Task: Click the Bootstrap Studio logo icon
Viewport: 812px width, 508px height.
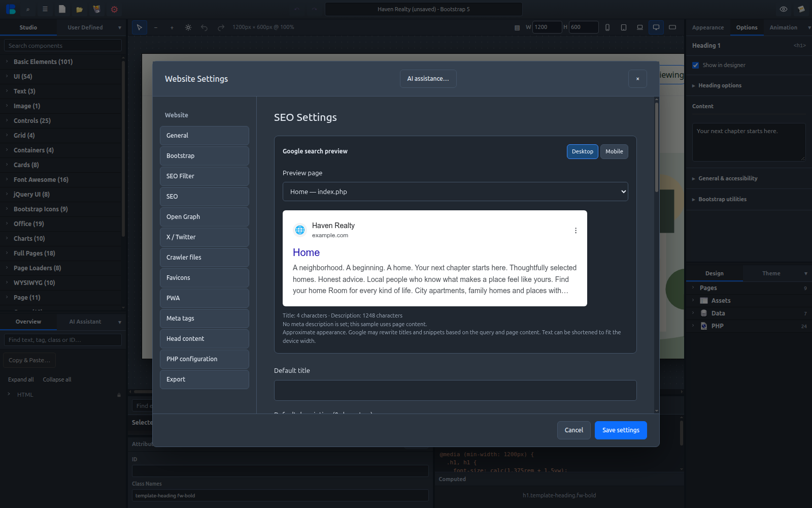Action: tap(11, 9)
